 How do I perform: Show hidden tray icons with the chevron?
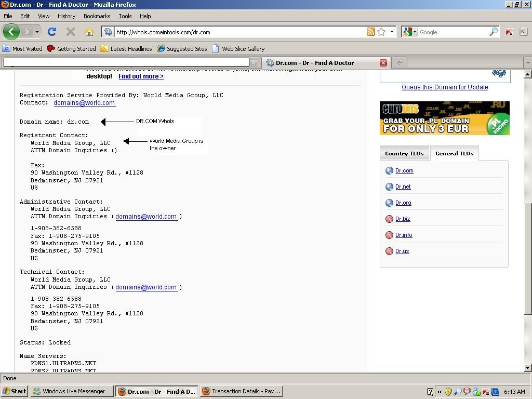coord(440,392)
